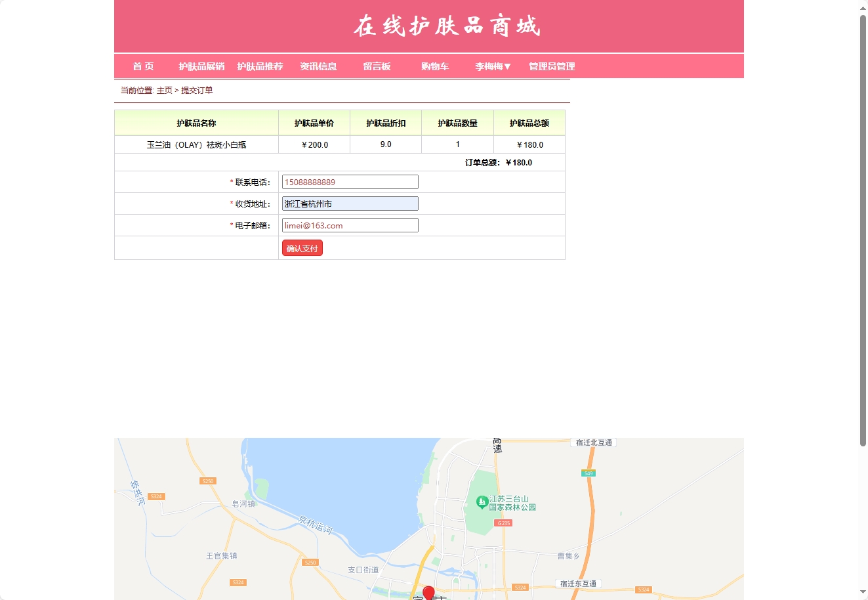Click the 主页 breadcrumb link
This screenshot has height=600, width=868.
click(x=163, y=90)
